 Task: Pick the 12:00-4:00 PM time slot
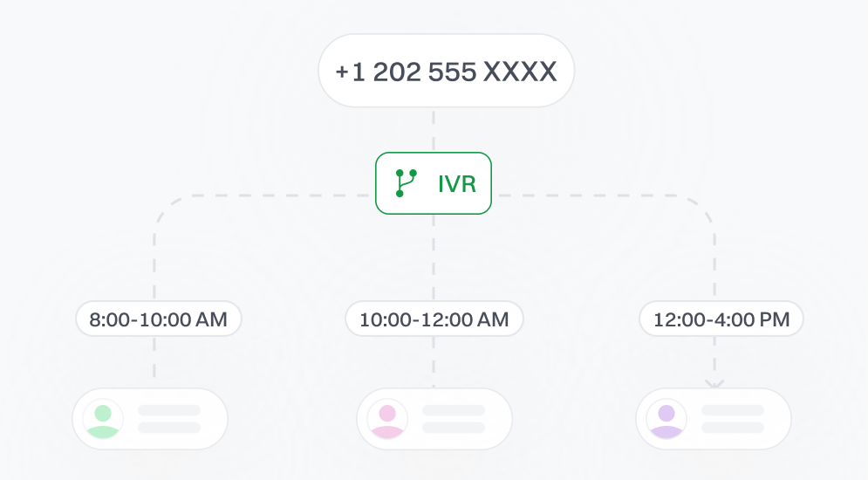coord(721,319)
